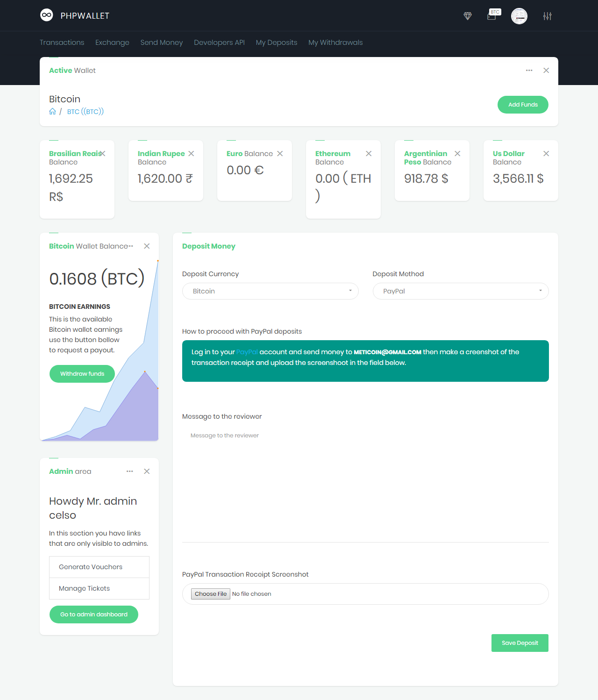Click the Withdraw funds button

pos(82,374)
